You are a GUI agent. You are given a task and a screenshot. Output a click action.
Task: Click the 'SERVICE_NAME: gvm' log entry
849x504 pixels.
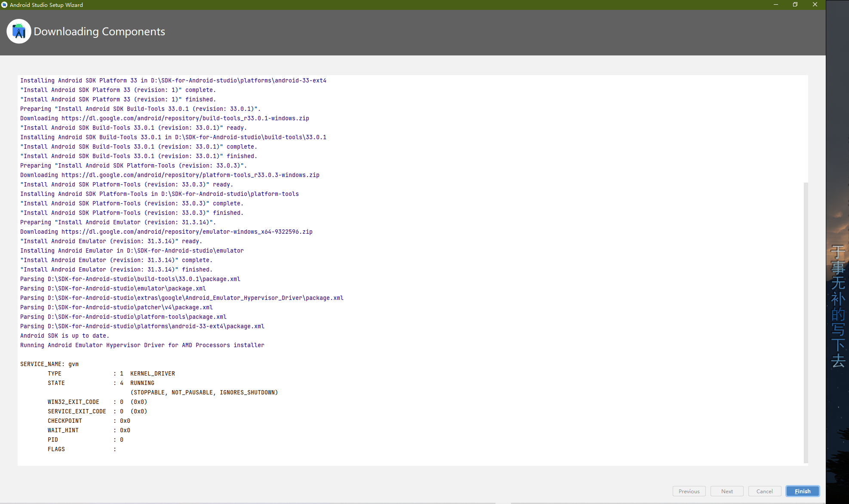[49, 364]
